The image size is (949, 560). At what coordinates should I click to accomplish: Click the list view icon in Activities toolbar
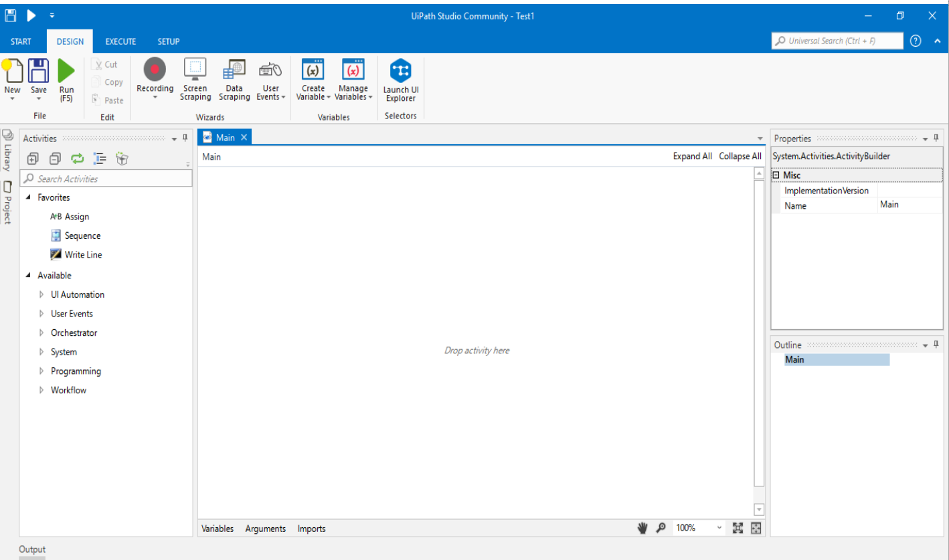click(x=100, y=159)
